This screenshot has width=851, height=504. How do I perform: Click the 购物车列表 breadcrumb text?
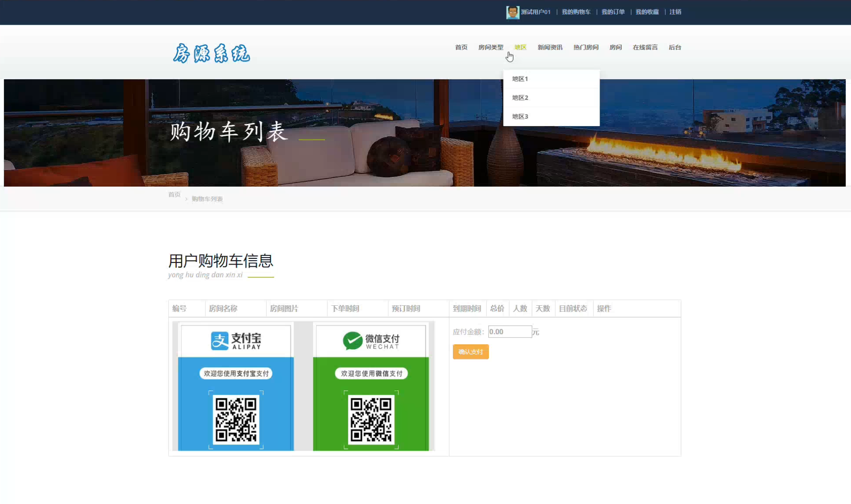pyautogui.click(x=207, y=199)
